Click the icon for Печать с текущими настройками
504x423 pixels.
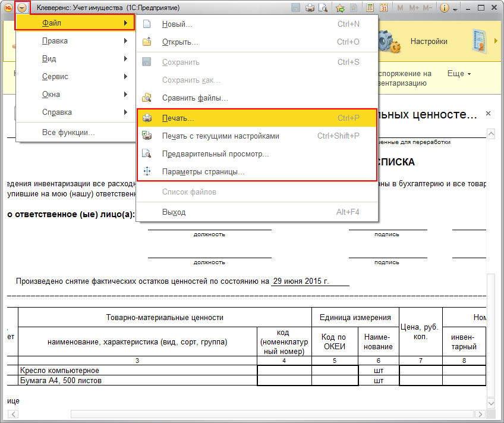[x=147, y=136]
